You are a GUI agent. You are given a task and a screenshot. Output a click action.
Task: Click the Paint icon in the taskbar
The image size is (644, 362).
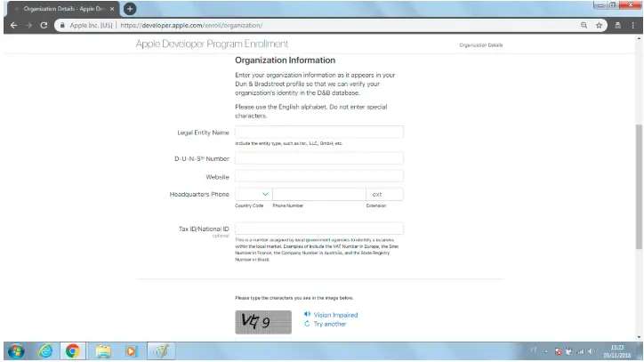[161, 351]
